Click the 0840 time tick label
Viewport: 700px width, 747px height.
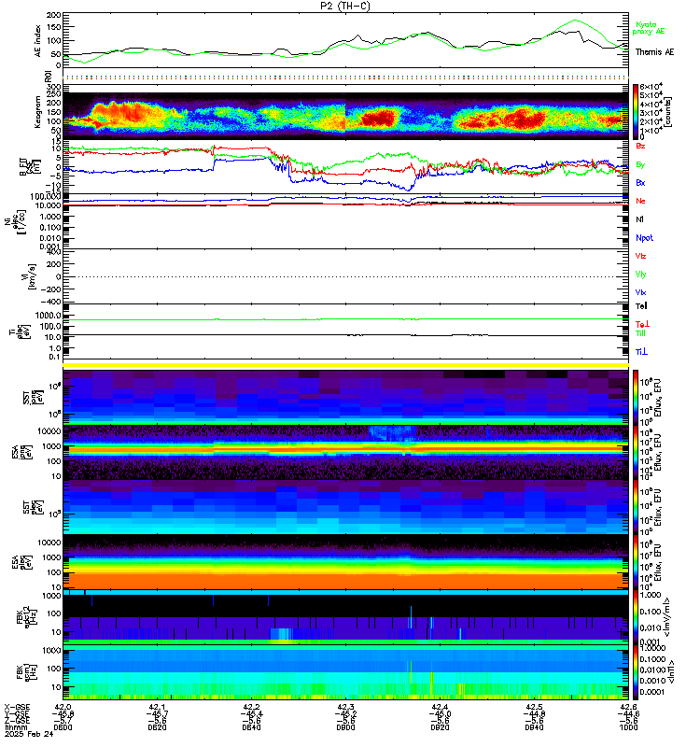[251, 727]
